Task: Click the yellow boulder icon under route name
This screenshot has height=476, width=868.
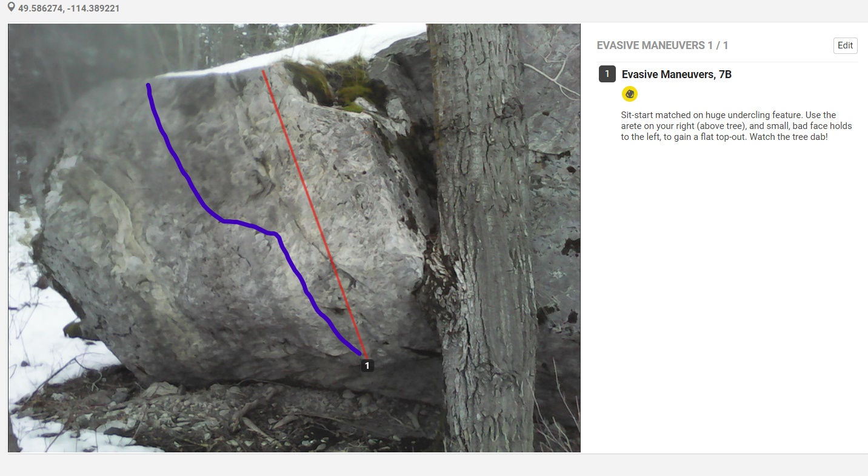Action: tap(630, 94)
